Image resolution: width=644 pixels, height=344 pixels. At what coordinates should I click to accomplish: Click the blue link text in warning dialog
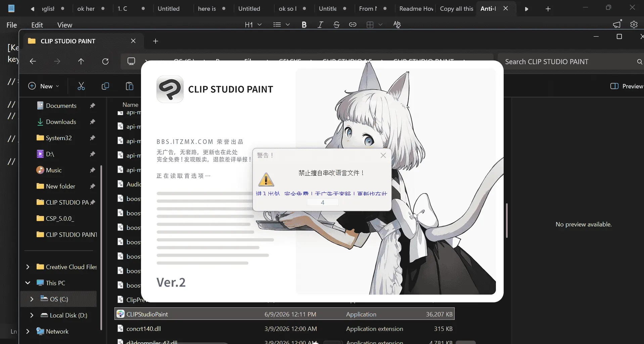321,193
